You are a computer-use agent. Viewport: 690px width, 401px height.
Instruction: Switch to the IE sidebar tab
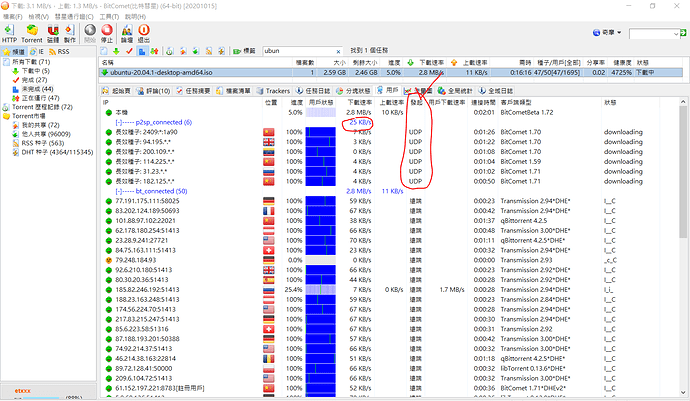pyautogui.click(x=37, y=52)
